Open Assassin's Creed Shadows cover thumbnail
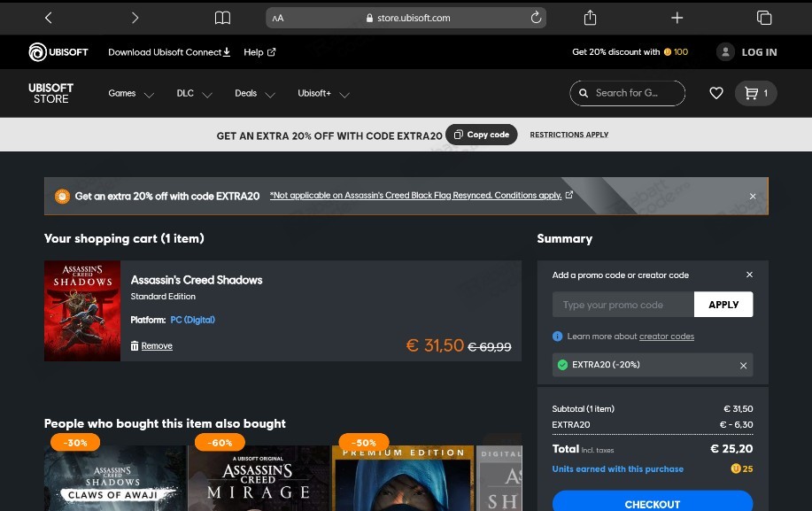 (x=82, y=311)
